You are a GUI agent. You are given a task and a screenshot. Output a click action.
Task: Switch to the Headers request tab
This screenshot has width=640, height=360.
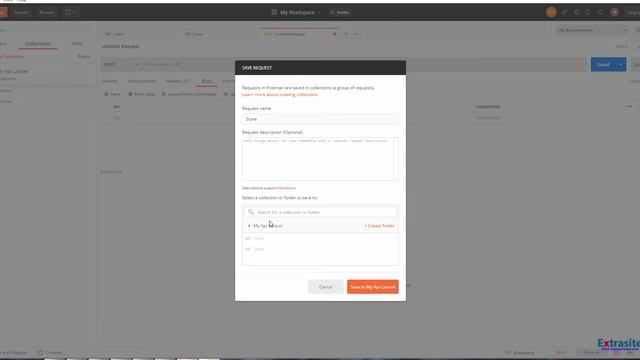[178, 81]
